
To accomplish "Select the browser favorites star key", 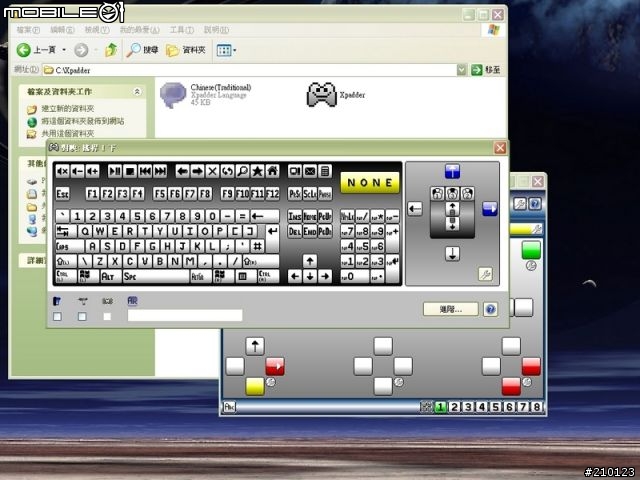I will (258, 171).
